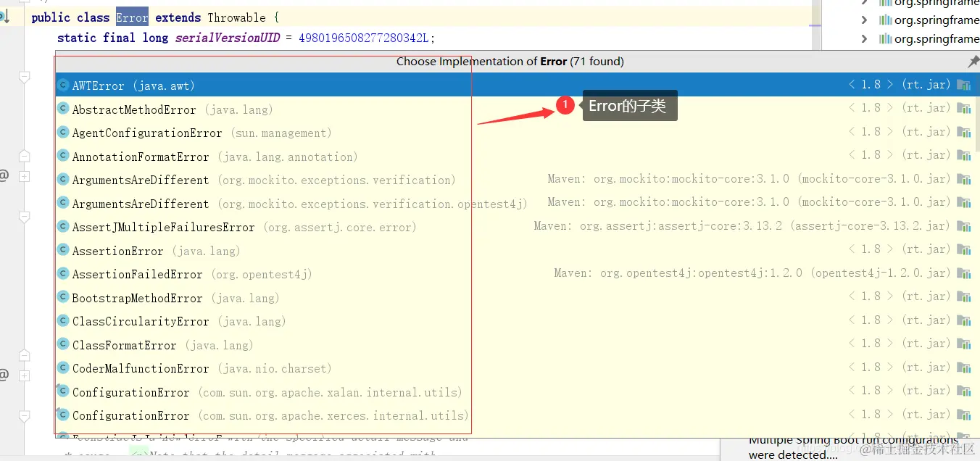This screenshot has width=980, height=461.
Task: Click the class icon beside CoderMalfunctionError
Action: tap(63, 368)
